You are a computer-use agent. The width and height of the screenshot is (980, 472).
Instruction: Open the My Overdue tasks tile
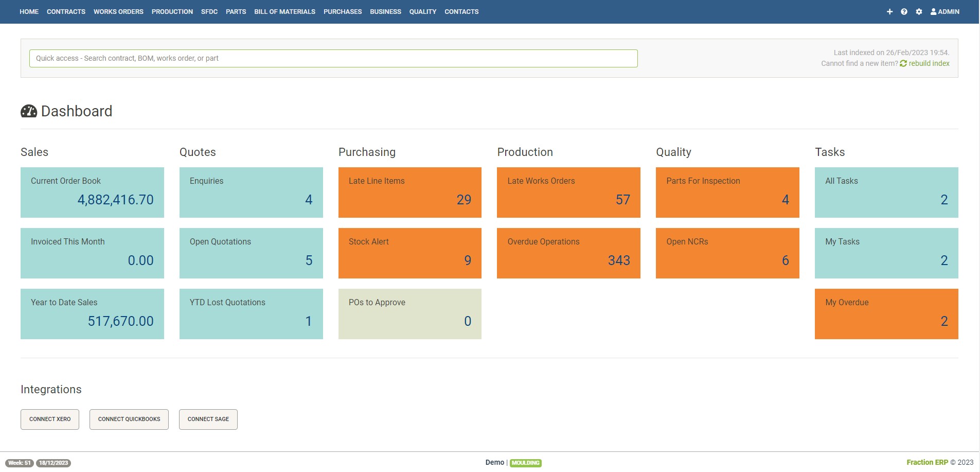[x=886, y=313]
